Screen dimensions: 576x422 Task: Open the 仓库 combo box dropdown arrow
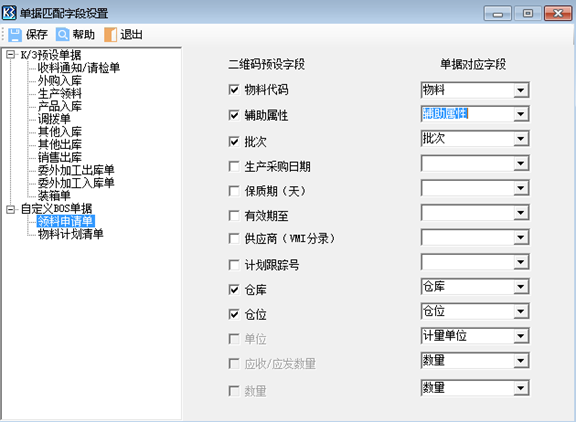point(521,287)
